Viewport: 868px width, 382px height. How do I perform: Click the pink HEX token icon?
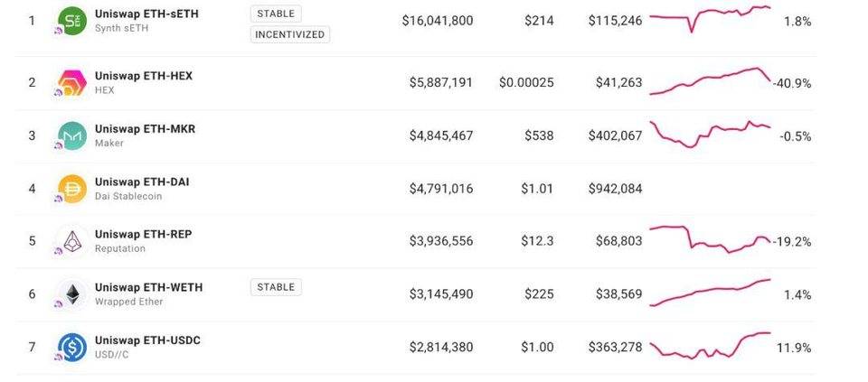pos(72,83)
